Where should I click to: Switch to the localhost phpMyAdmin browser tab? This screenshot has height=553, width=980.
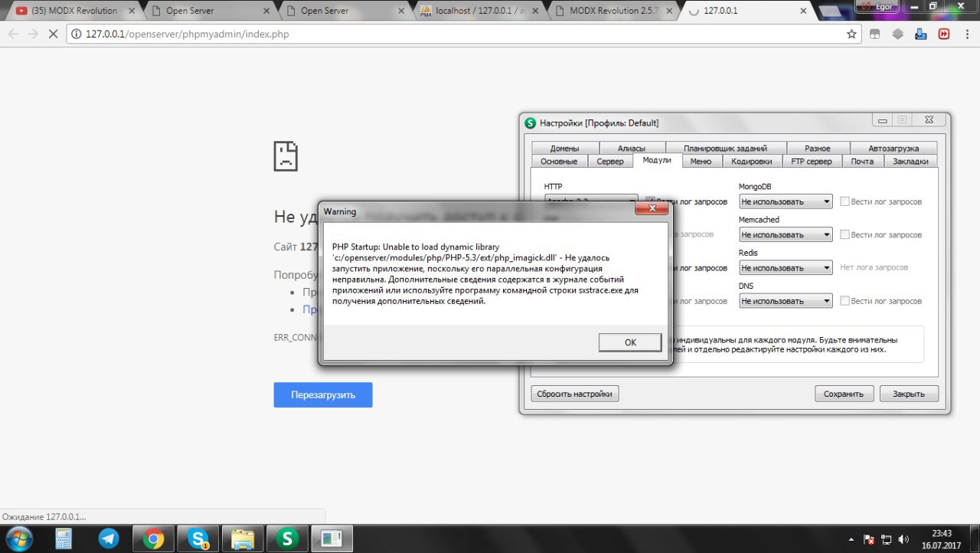(x=478, y=11)
